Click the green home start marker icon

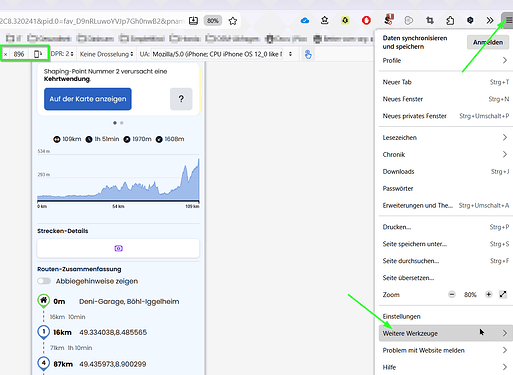tap(43, 301)
